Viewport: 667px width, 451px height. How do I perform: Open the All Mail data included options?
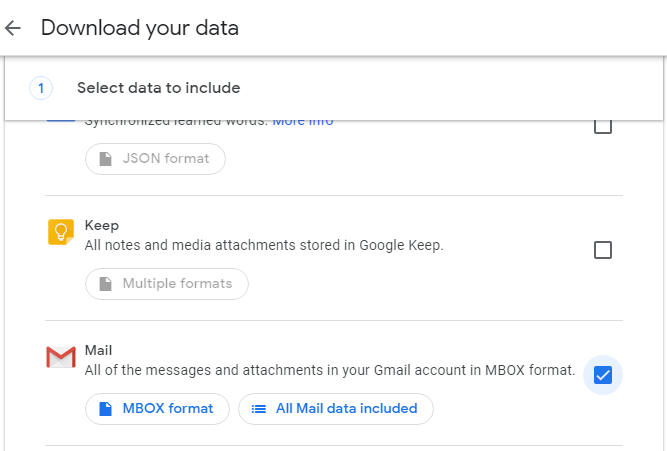coord(335,408)
